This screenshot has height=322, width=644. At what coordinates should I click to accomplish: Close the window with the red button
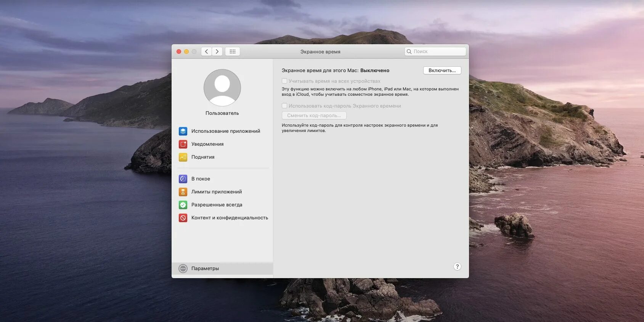(179, 52)
